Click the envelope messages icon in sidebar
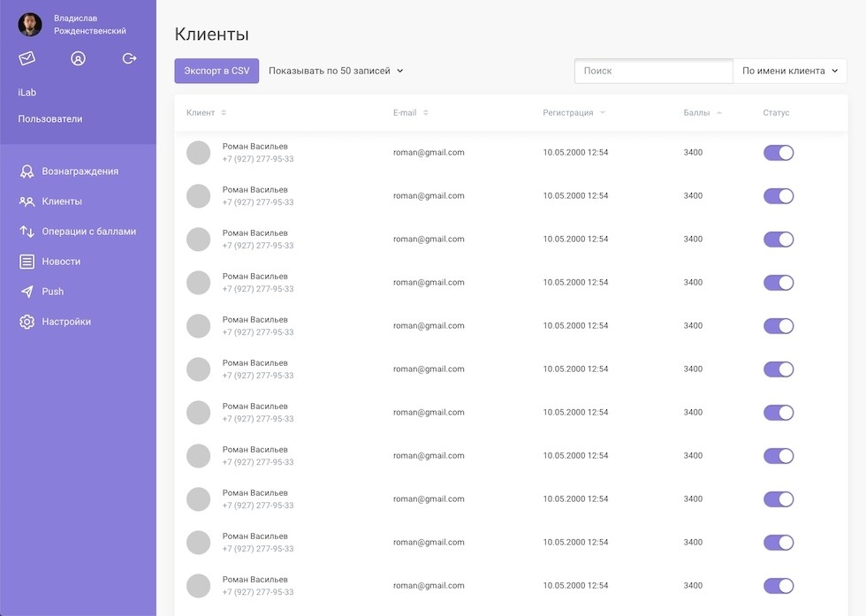Image resolution: width=866 pixels, height=616 pixels. point(27,58)
